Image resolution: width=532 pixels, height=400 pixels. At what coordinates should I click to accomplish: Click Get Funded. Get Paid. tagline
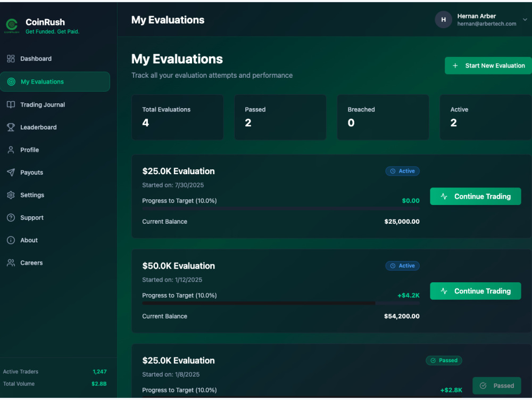(x=52, y=31)
